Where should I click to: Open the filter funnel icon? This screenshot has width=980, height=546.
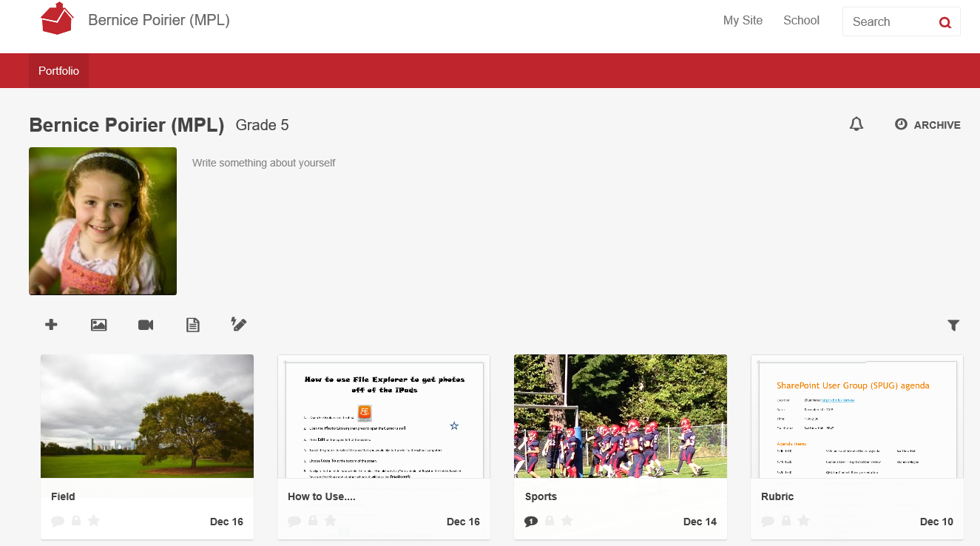pyautogui.click(x=953, y=325)
